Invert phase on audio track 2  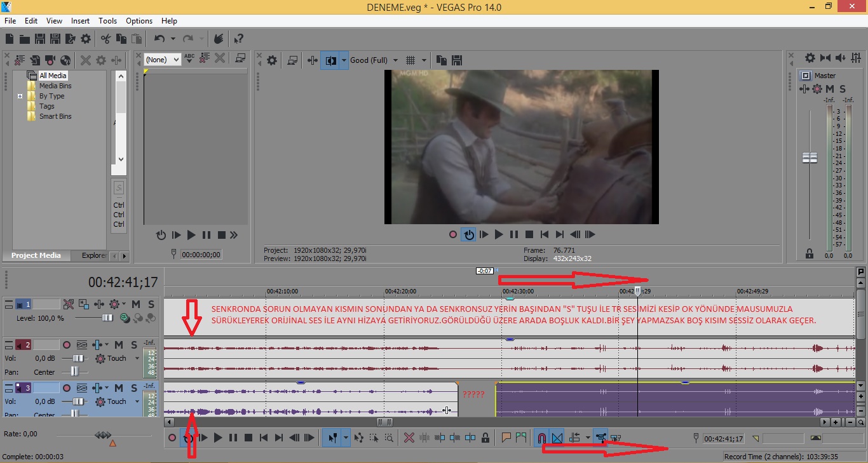(82, 345)
